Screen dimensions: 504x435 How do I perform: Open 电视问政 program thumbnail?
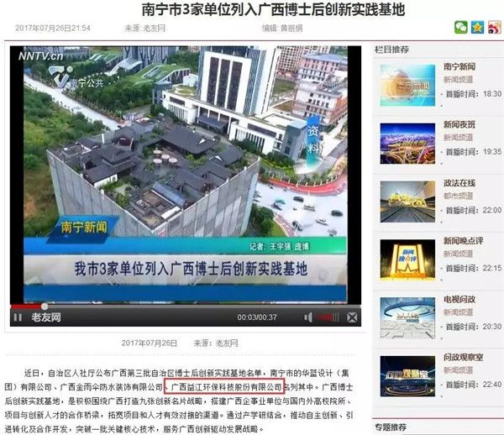(x=407, y=317)
